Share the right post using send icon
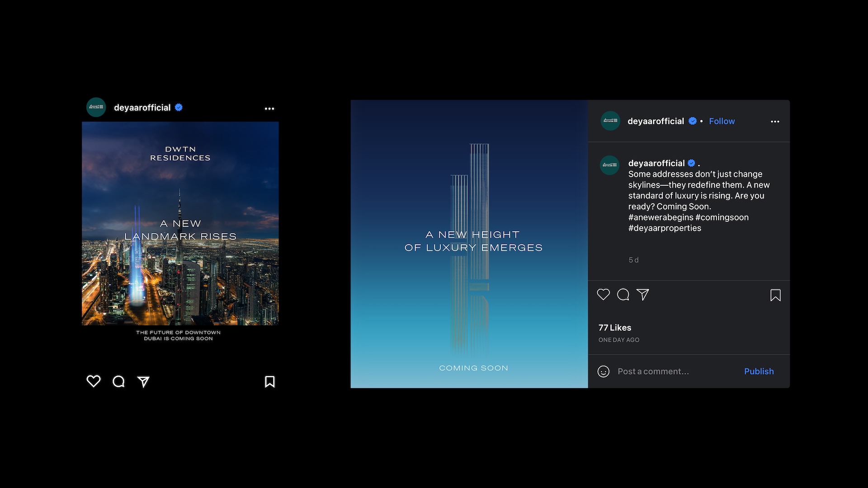The width and height of the screenshot is (868, 488). click(642, 295)
